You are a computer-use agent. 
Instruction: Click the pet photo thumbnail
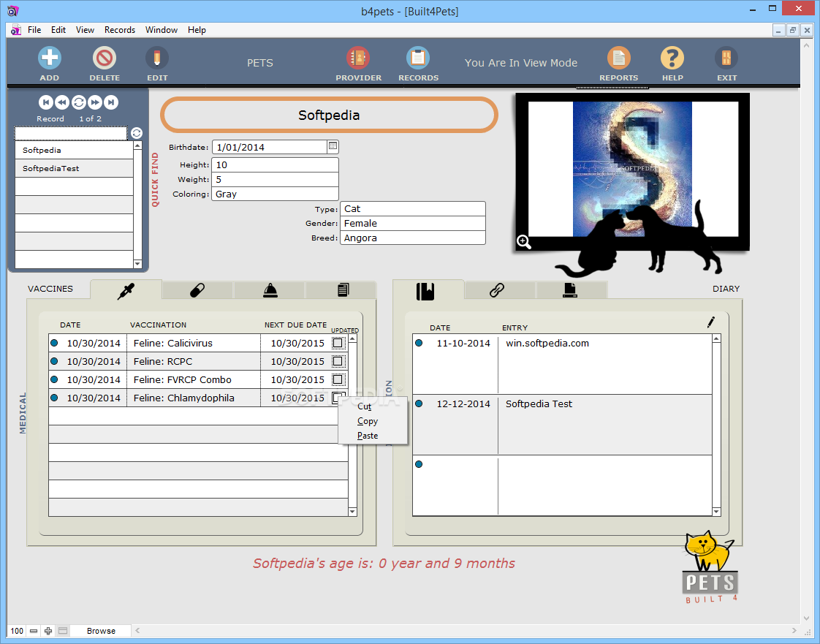click(633, 169)
